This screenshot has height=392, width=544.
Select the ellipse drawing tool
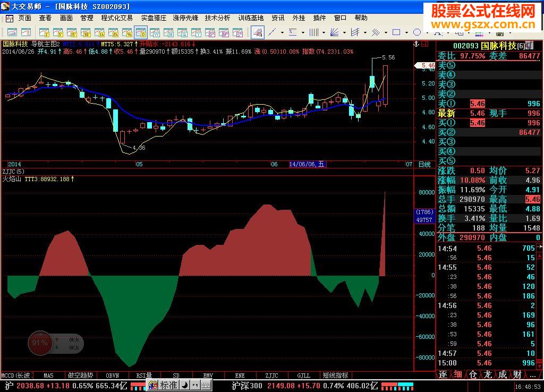coord(417,32)
